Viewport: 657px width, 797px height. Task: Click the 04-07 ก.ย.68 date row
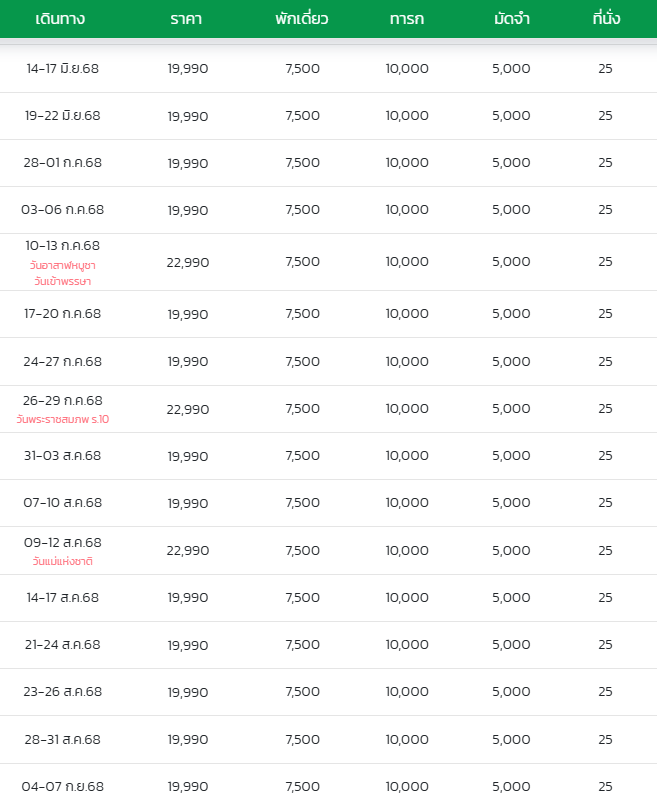click(x=328, y=781)
